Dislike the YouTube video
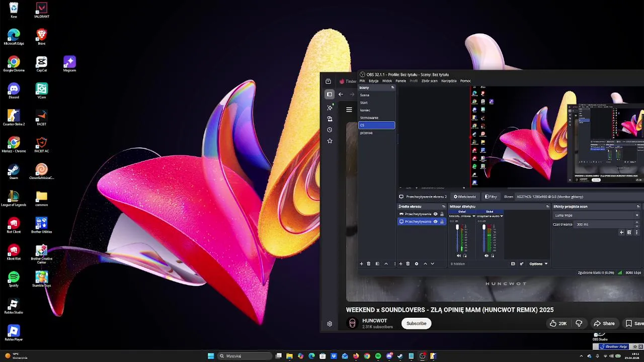Screen dimensions: 644x362 [579, 323]
